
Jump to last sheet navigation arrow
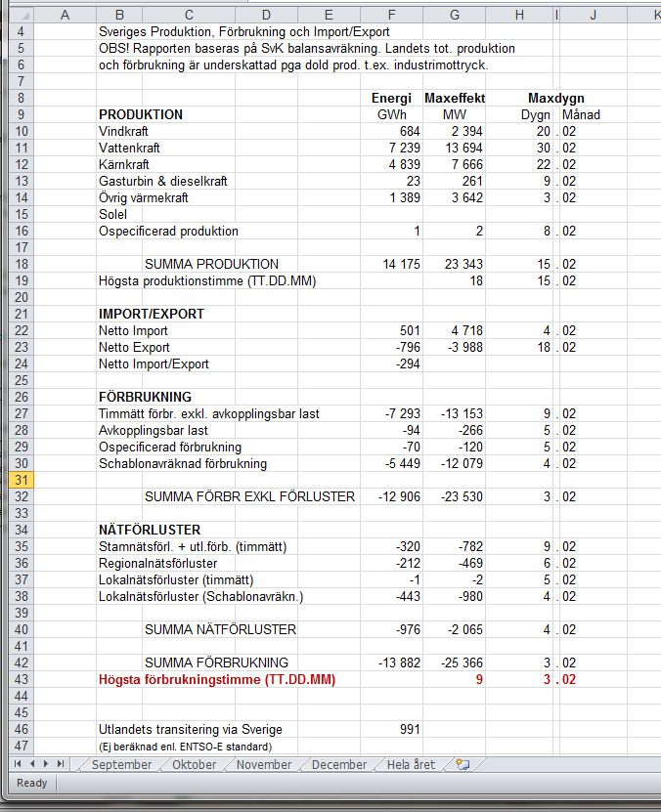tap(60, 764)
